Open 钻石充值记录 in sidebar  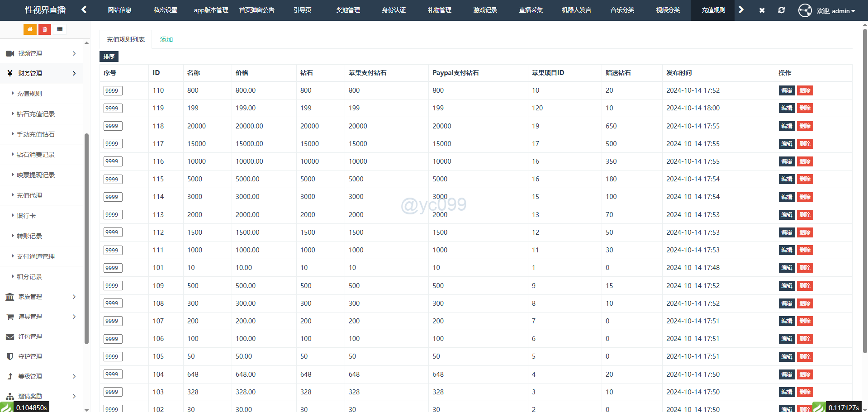click(x=36, y=114)
